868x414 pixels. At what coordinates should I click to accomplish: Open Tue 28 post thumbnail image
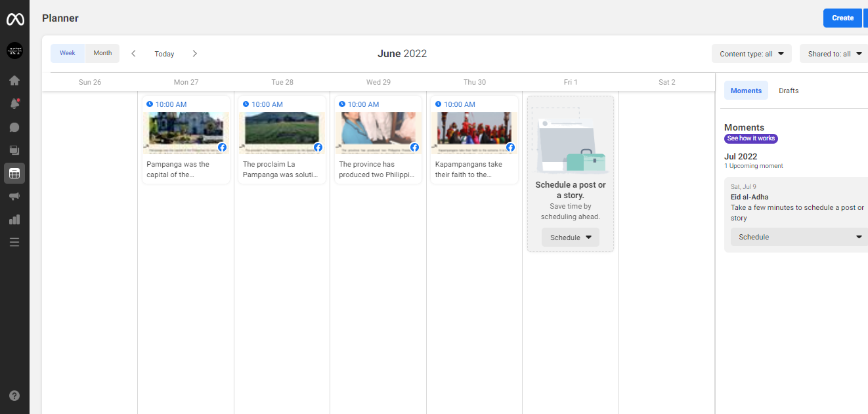[x=282, y=133]
